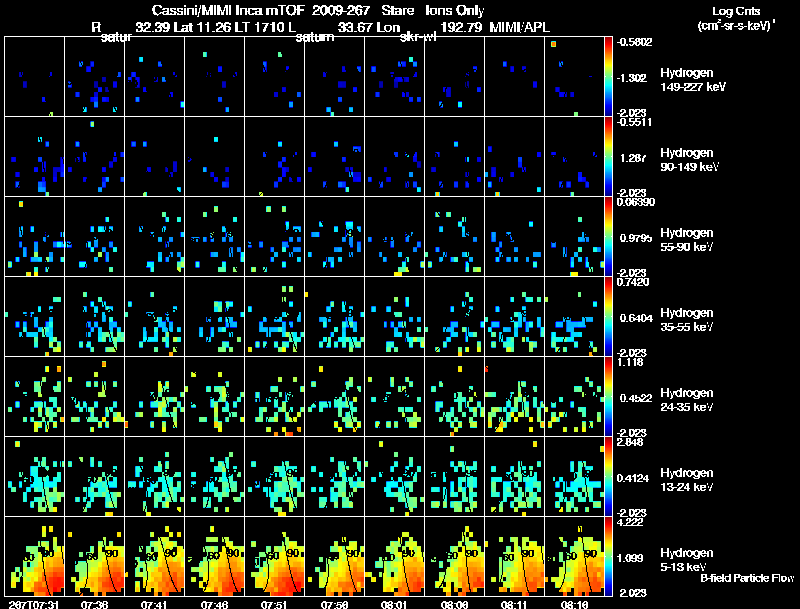The width and height of the screenshot is (800, 609).
Task: Click the (cm²-sr-s-keV) units label
Action: tap(736, 26)
